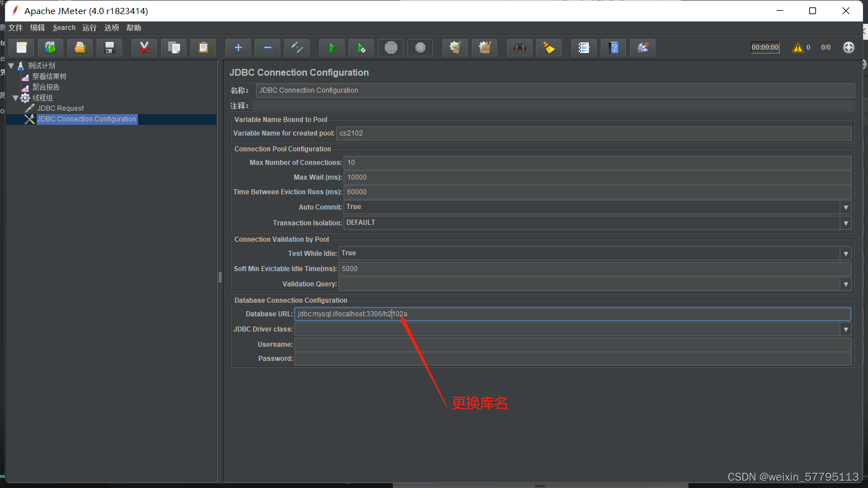
Task: Collapse the 线程组 tree node
Action: (x=16, y=98)
